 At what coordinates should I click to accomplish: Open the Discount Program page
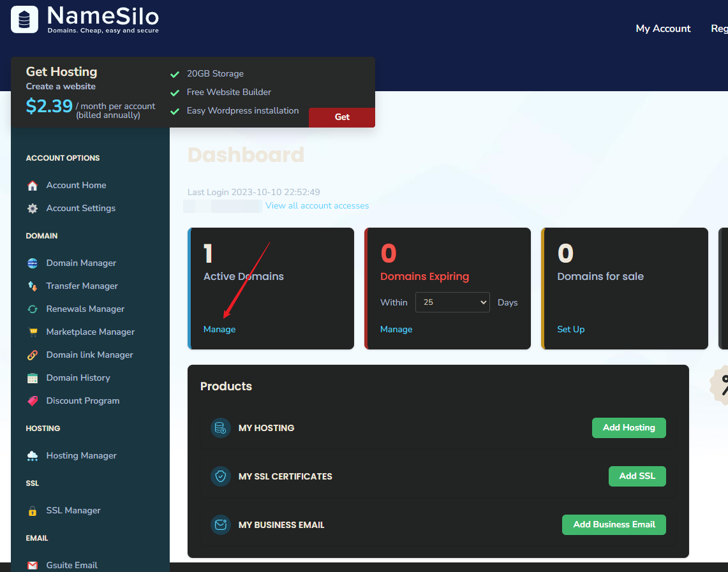coord(83,401)
